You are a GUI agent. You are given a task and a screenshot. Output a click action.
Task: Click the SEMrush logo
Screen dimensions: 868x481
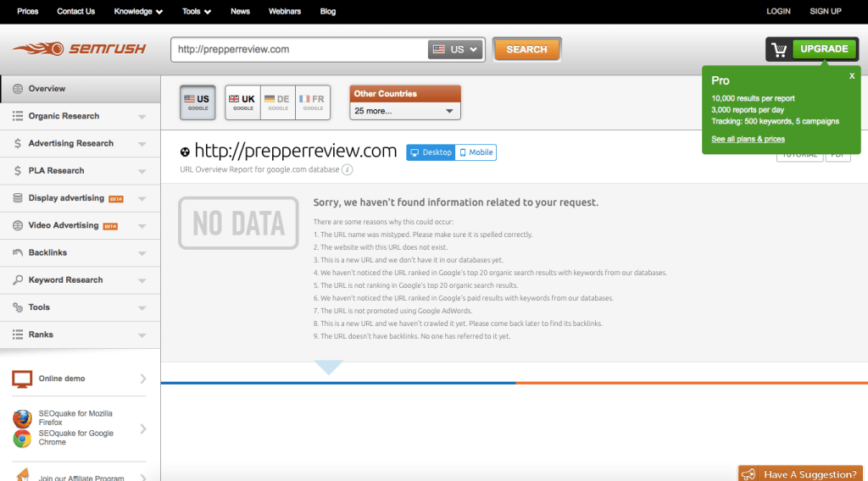point(79,48)
